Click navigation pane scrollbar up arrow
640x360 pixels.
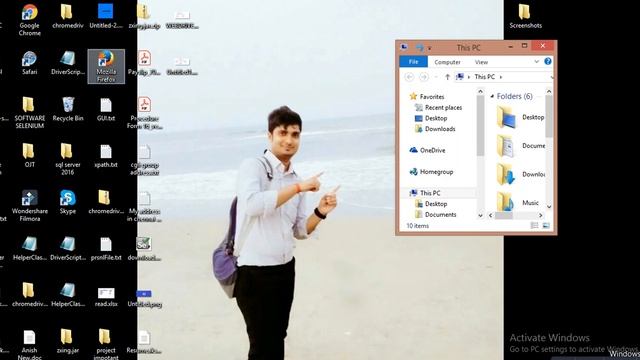[x=480, y=91]
